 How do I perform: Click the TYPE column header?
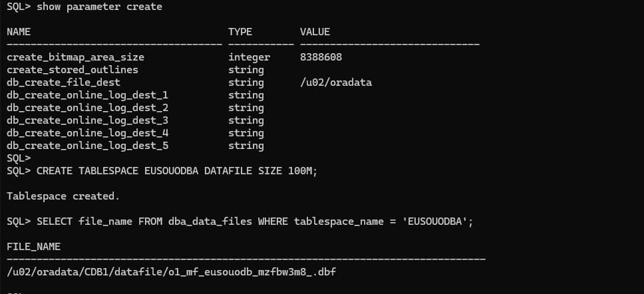[x=240, y=31]
